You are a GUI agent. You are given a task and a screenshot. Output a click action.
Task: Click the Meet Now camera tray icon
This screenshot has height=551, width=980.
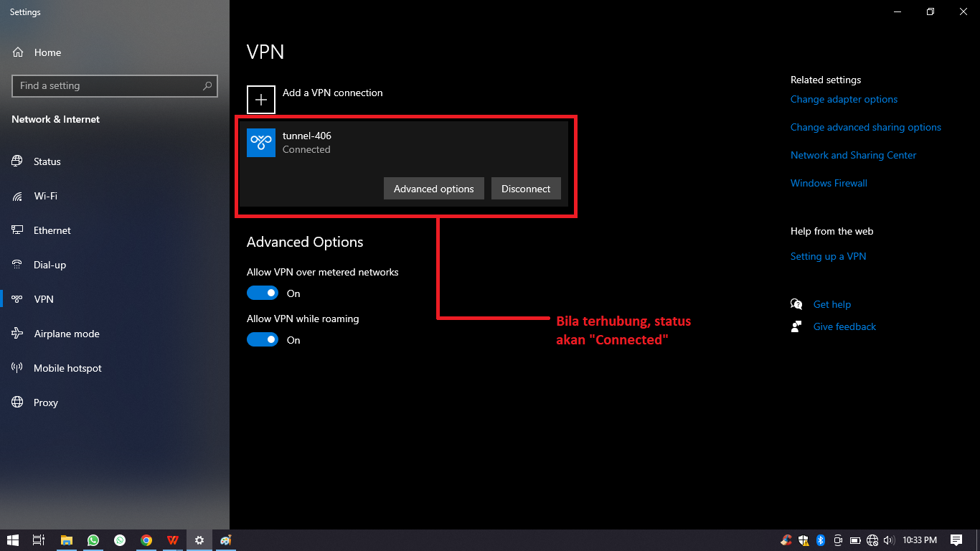tap(838, 540)
